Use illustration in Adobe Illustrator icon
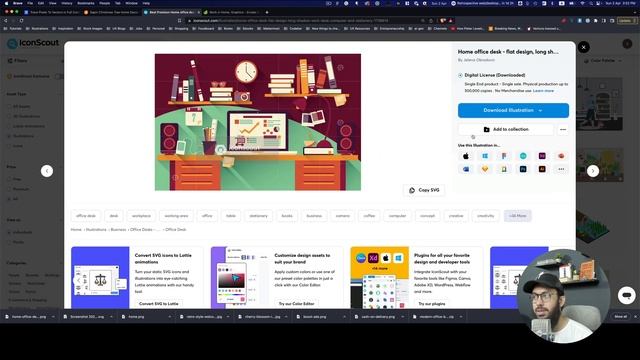Image resolution: width=640 pixels, height=360 pixels. coord(542,169)
